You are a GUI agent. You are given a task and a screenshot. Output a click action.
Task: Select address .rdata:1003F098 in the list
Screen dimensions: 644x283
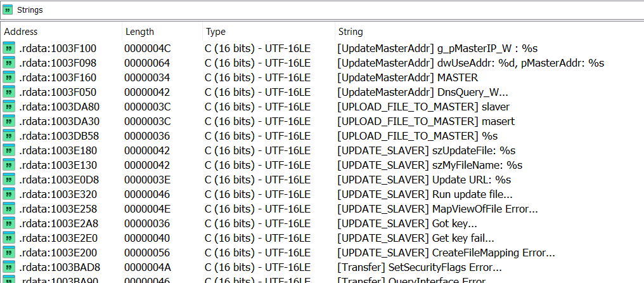(x=58, y=63)
